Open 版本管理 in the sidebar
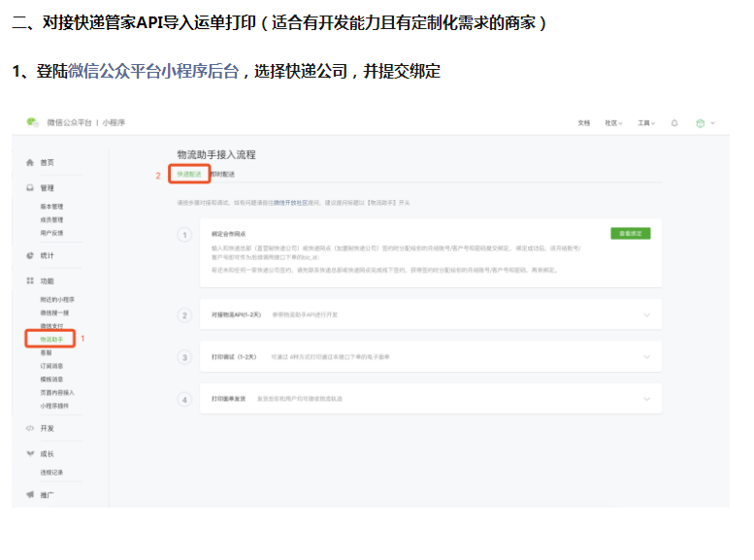 pos(51,207)
